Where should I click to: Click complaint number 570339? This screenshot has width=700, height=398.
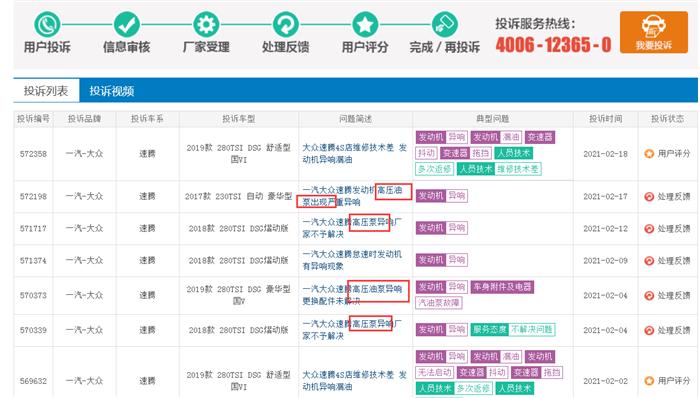tap(33, 330)
